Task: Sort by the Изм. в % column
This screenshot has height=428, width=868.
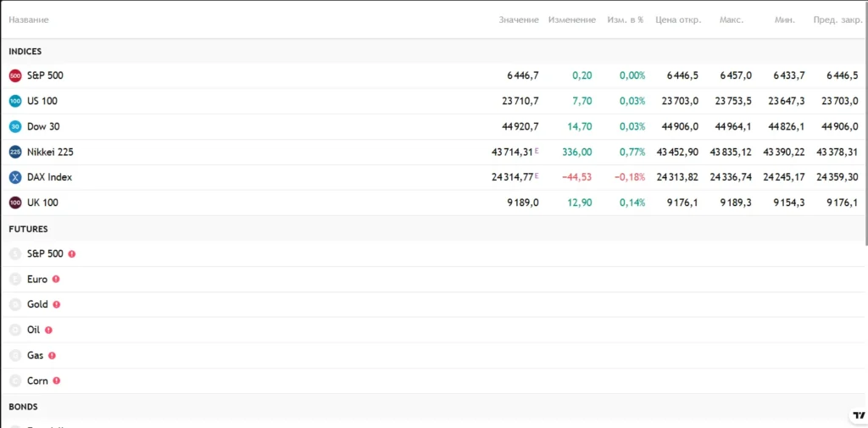Action: 626,19
